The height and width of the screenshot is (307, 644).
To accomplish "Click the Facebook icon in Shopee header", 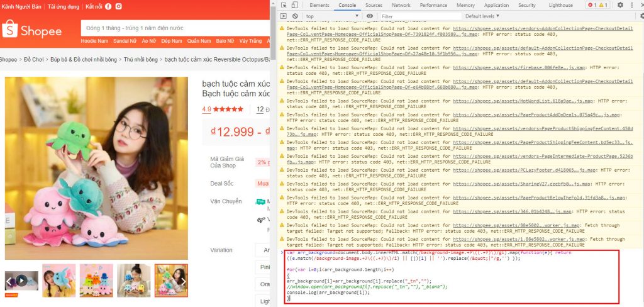I will pos(108,6).
